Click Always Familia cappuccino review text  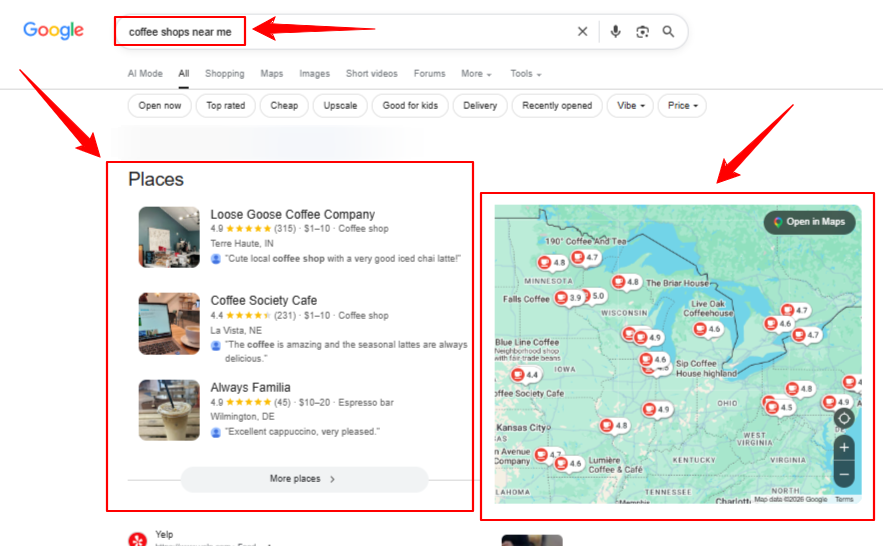pyautogui.click(x=302, y=432)
